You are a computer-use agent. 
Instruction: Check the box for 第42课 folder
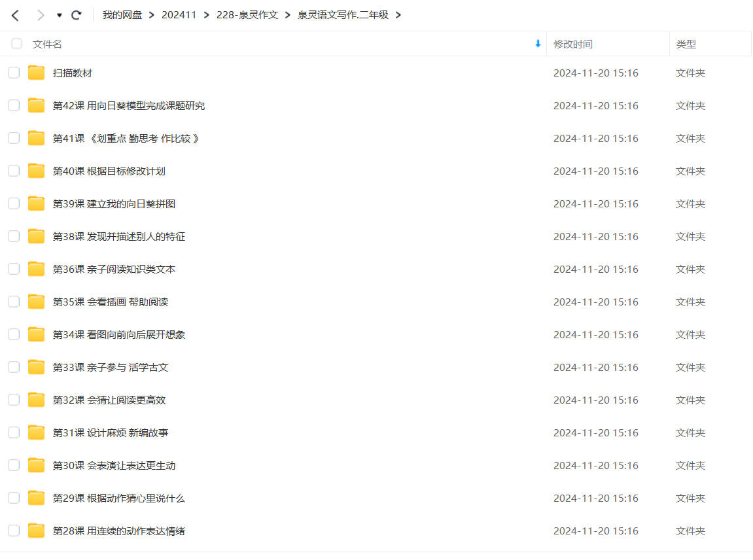[14, 105]
